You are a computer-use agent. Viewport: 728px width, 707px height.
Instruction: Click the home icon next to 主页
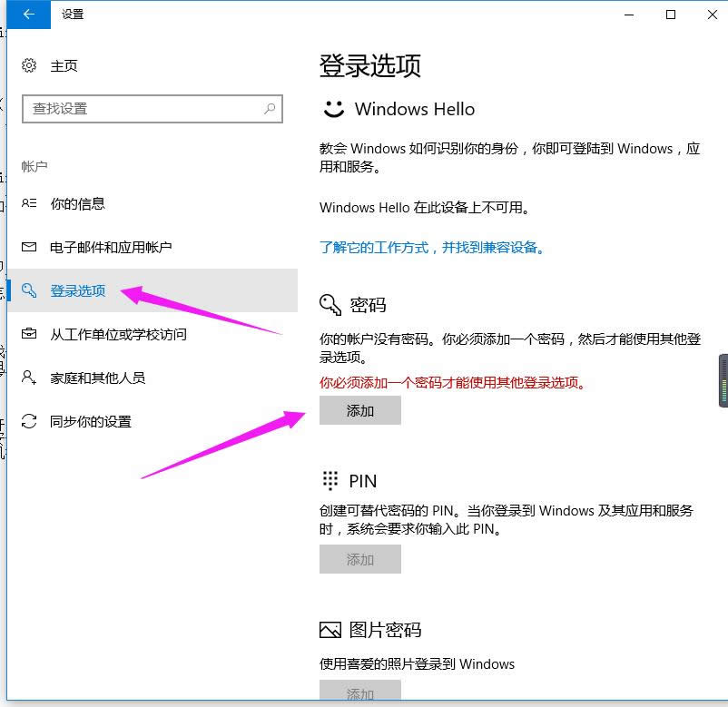[x=27, y=65]
